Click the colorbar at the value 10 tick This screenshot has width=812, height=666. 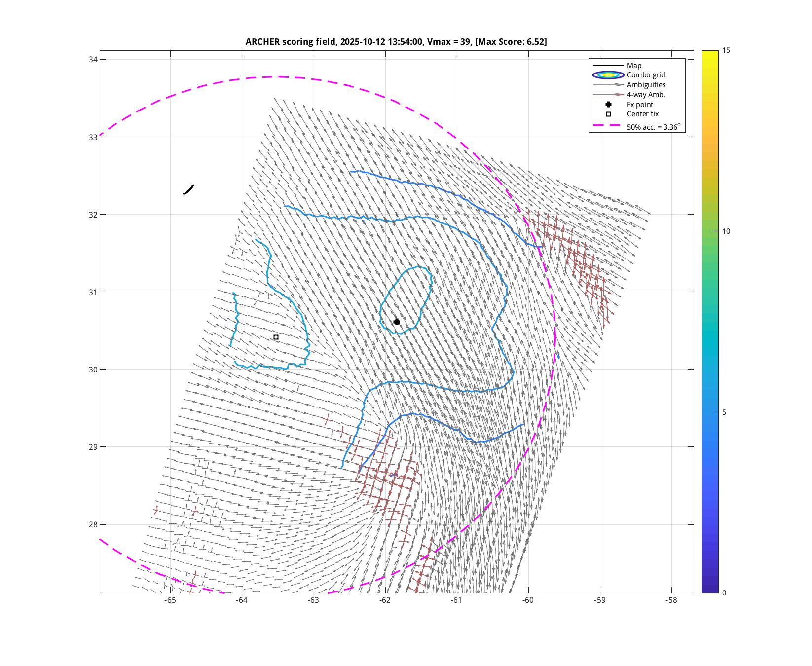point(710,231)
